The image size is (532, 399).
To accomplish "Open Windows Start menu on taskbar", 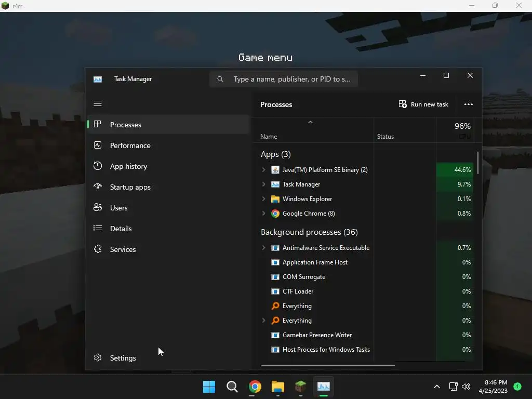I will (x=209, y=387).
